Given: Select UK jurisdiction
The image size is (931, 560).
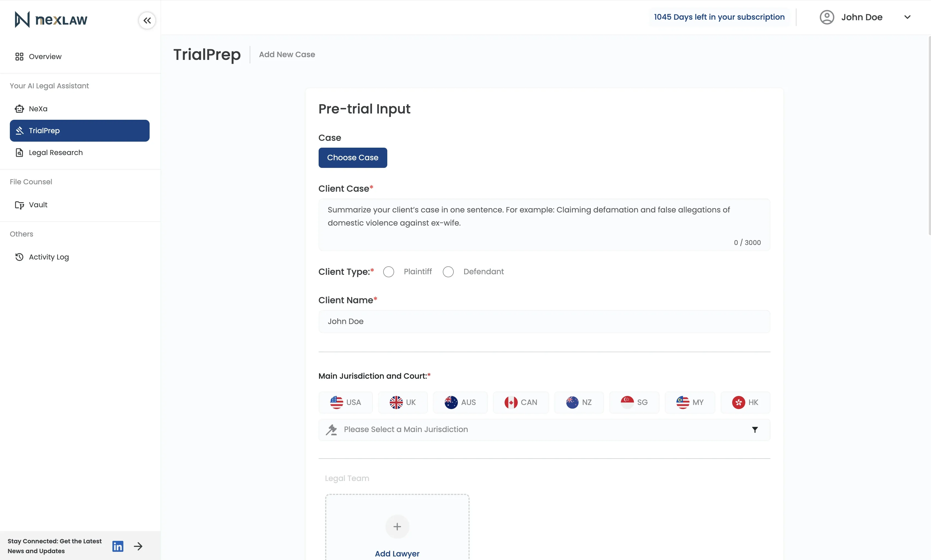Looking at the screenshot, I should 403,402.
